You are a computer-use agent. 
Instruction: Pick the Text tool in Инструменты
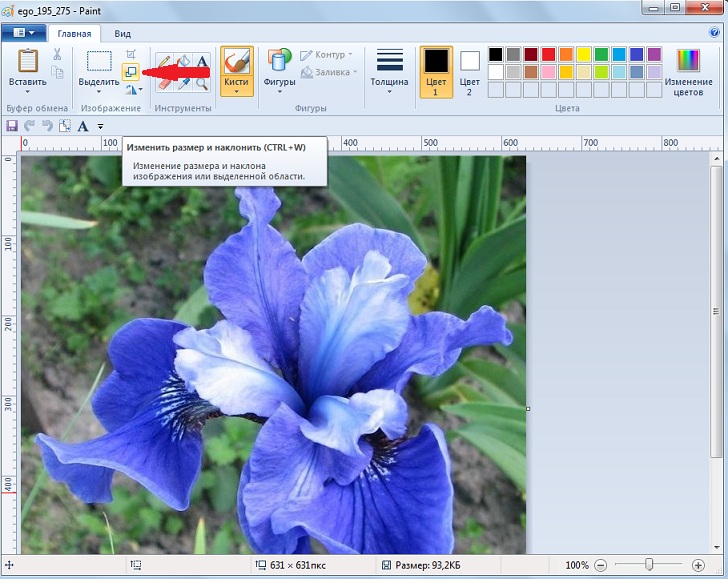pos(202,61)
